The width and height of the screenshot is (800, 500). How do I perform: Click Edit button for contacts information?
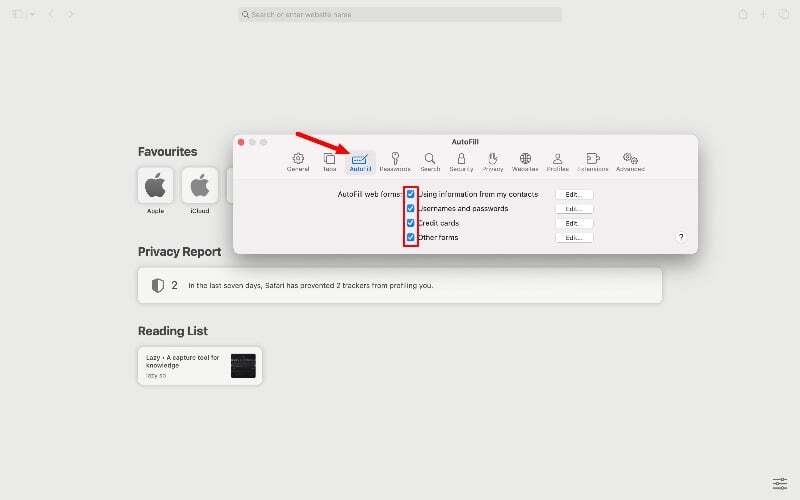point(574,194)
